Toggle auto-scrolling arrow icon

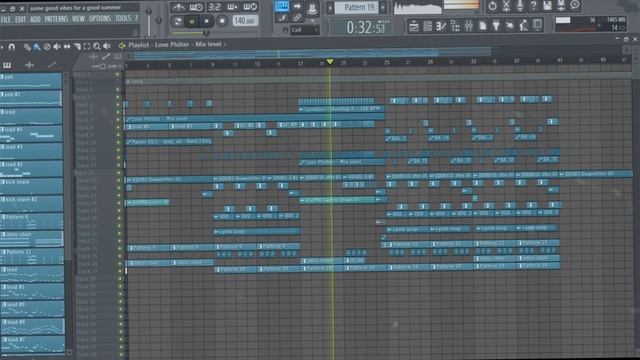pyautogui.click(x=297, y=7)
